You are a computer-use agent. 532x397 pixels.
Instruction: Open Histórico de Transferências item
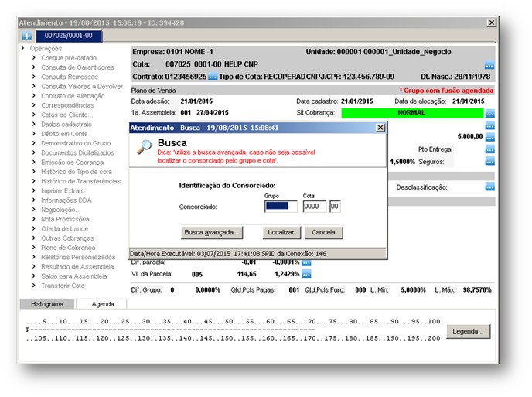[80, 181]
